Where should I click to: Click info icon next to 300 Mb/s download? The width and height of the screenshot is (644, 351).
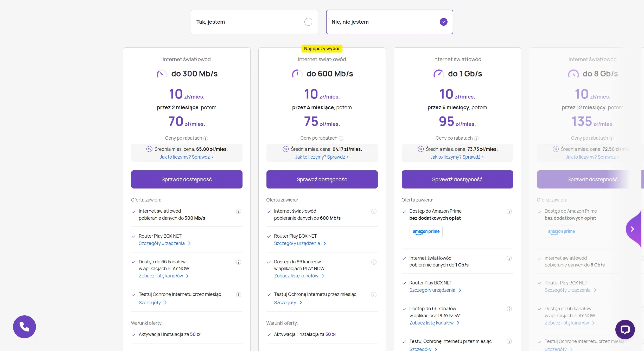238,211
